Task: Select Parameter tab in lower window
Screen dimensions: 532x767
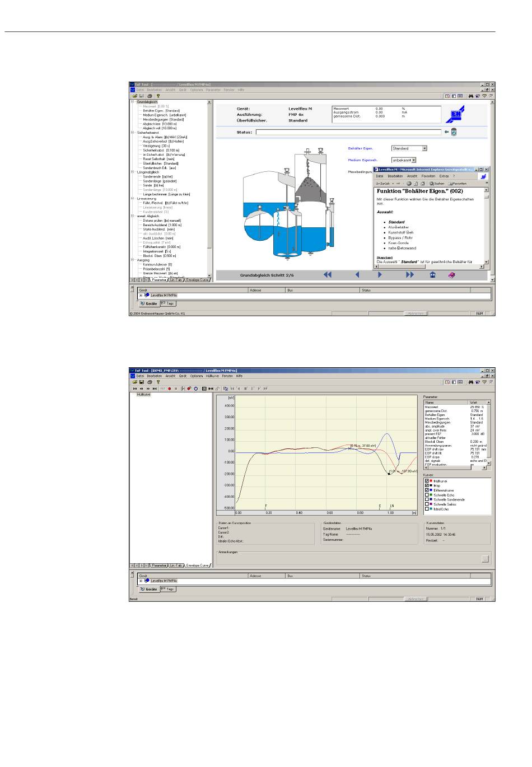Action: (x=159, y=565)
